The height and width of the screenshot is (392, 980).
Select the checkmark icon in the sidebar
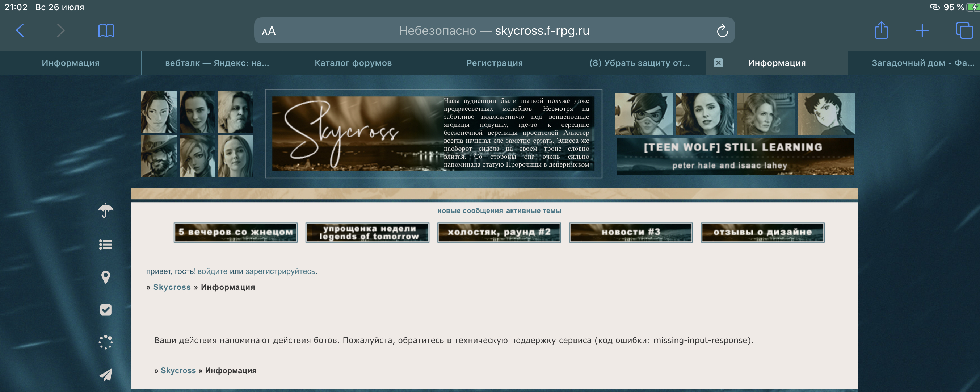click(105, 310)
